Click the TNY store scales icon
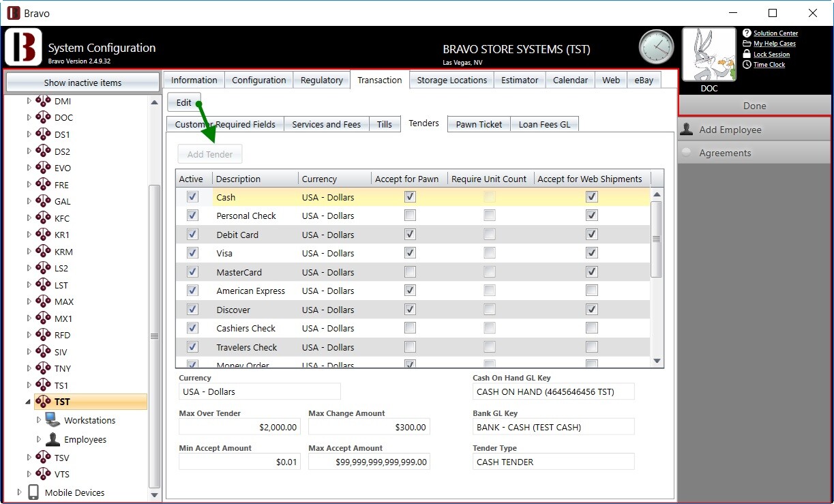This screenshot has width=834, height=504. pos(43,368)
